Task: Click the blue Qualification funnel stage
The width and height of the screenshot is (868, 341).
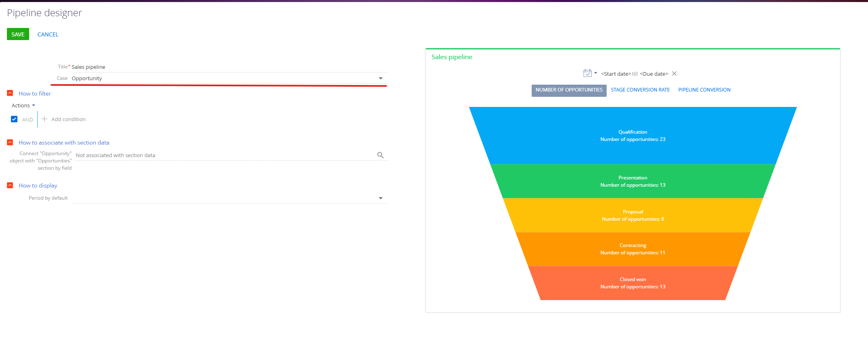Action: click(x=633, y=135)
